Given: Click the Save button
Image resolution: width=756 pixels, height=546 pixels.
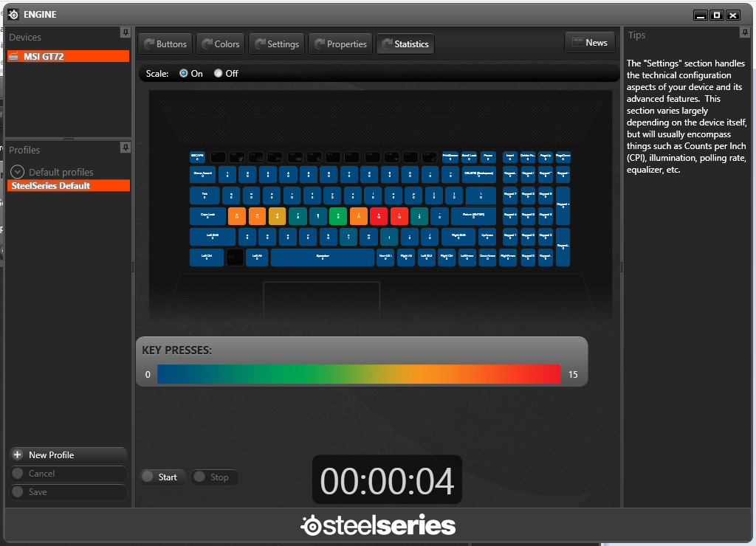Looking at the screenshot, I should (x=68, y=491).
